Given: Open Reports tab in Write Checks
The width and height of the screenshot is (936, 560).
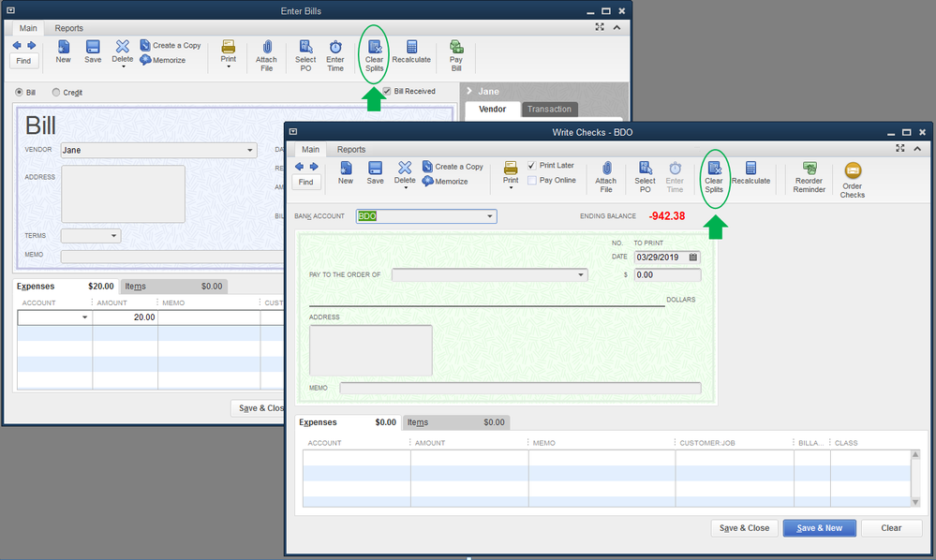Looking at the screenshot, I should [x=351, y=149].
